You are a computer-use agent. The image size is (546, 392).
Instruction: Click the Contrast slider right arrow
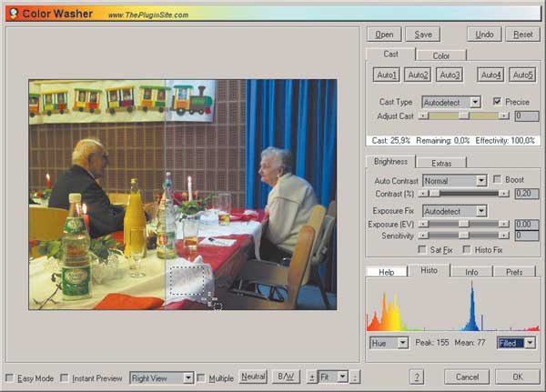click(503, 194)
